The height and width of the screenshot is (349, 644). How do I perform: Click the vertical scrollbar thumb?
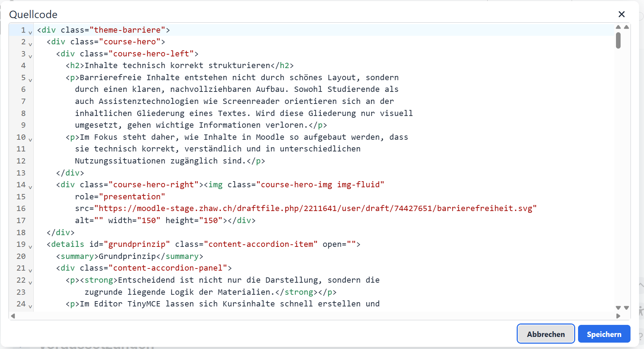tap(618, 41)
